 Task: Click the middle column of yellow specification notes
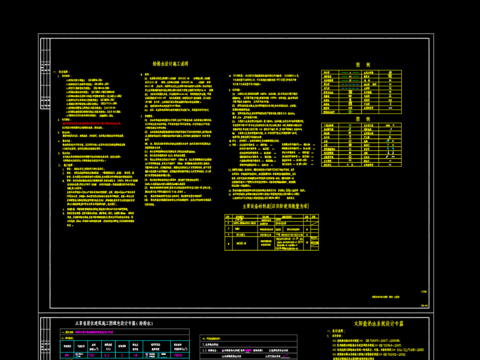[x=177, y=139]
